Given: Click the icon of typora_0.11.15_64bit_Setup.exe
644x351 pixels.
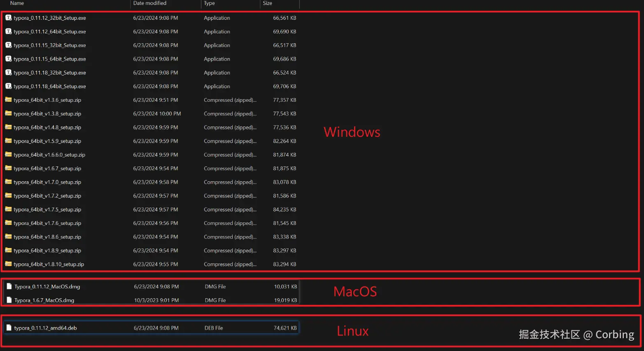Looking at the screenshot, I should click(x=8, y=59).
